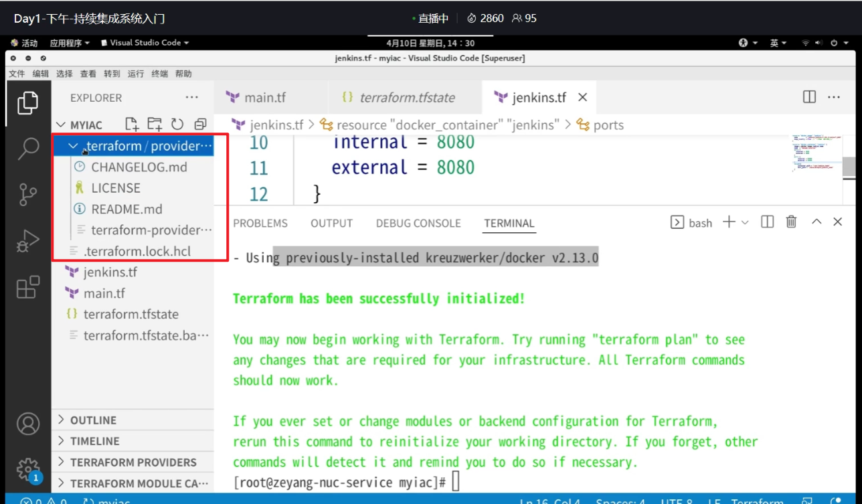862x504 pixels.
Task: Open the 运行 menu
Action: click(x=136, y=74)
